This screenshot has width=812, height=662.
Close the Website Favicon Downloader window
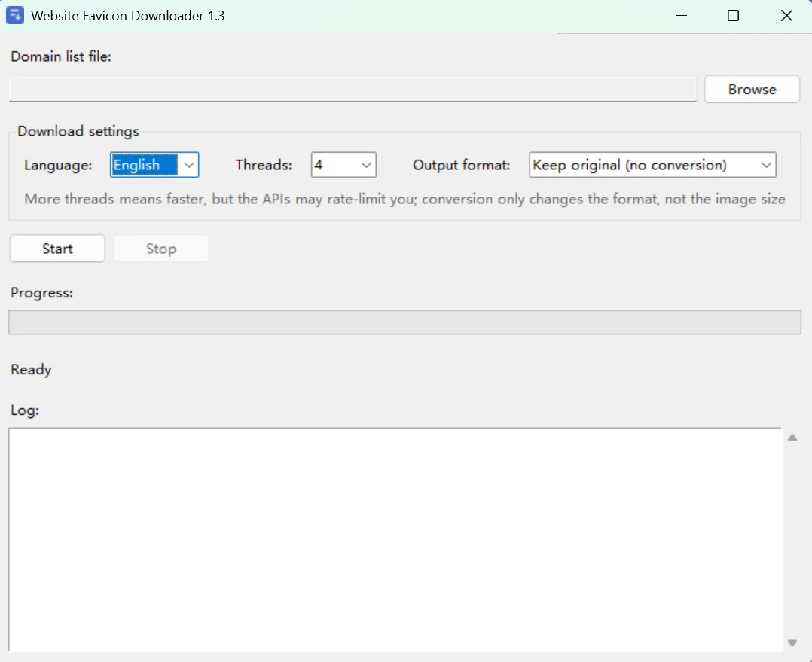click(786, 16)
